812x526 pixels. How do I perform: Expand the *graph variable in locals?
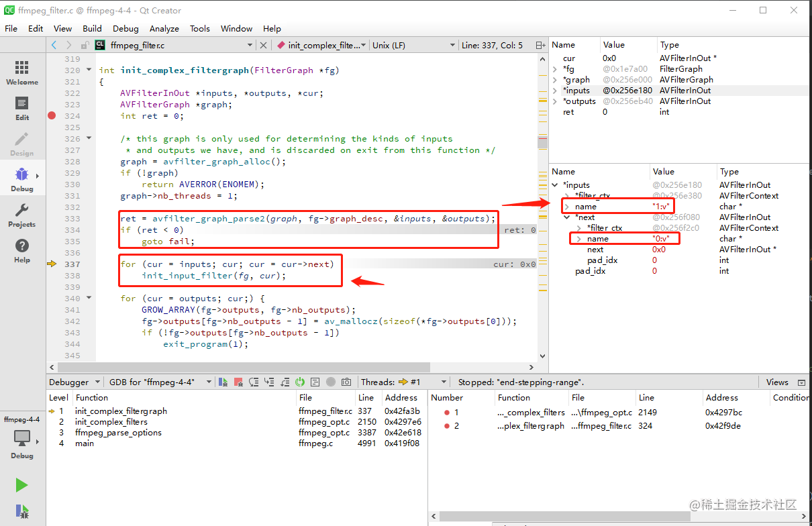click(555, 80)
